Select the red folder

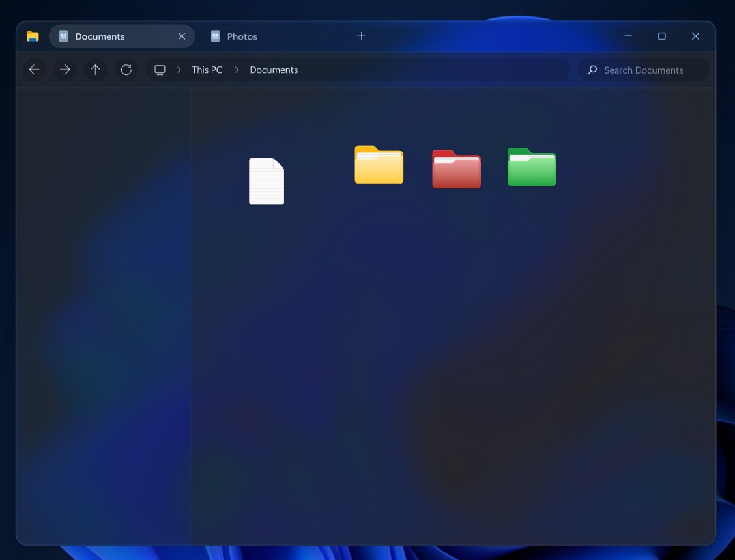(456, 169)
